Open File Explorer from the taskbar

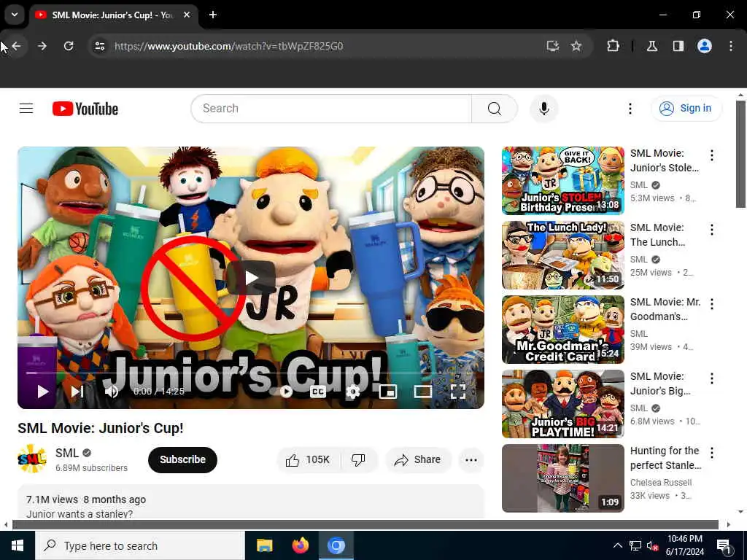click(x=264, y=545)
